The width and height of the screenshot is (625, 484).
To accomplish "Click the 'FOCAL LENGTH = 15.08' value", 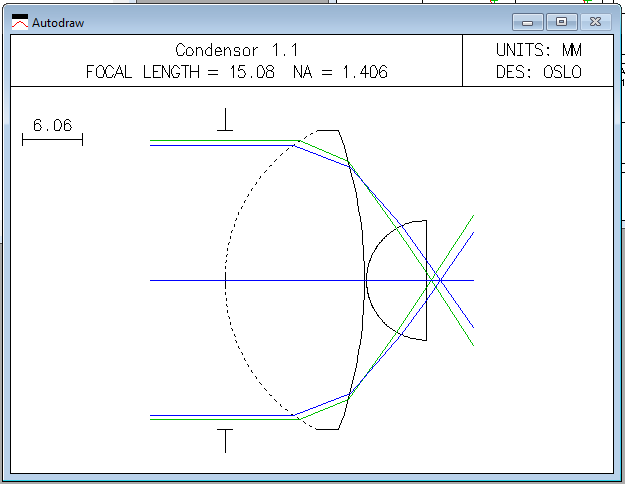I will 180,72.
